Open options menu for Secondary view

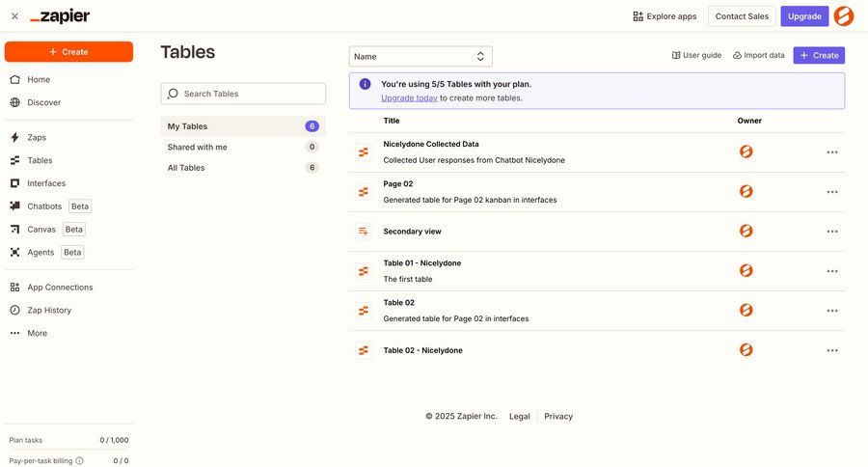832,232
